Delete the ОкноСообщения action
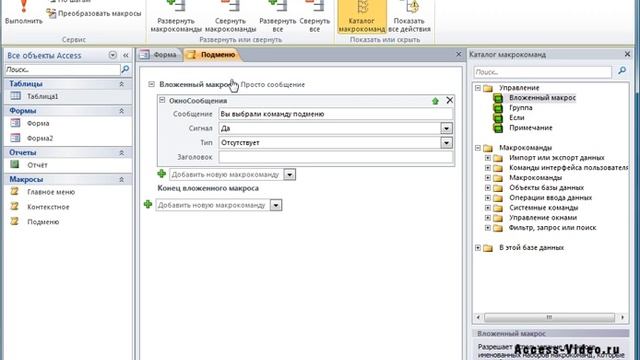This screenshot has height=360, width=640. coord(449,100)
